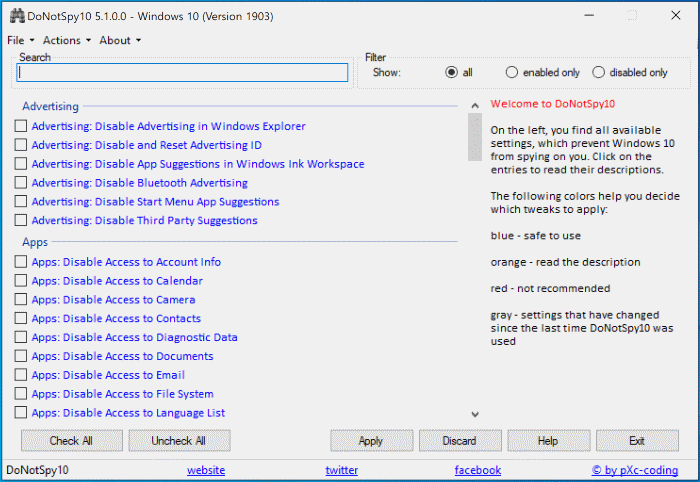Click the 'orange - read the description' text
This screenshot has width=700, height=482.
tap(565, 262)
